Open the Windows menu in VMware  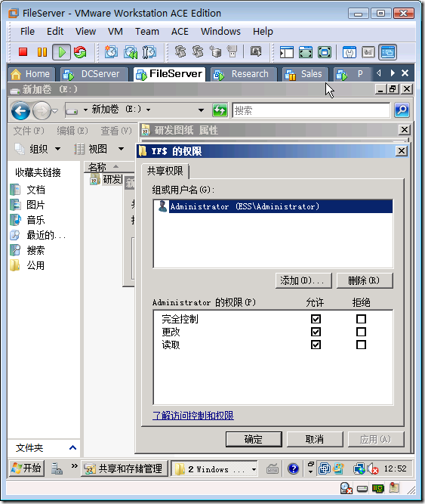220,31
